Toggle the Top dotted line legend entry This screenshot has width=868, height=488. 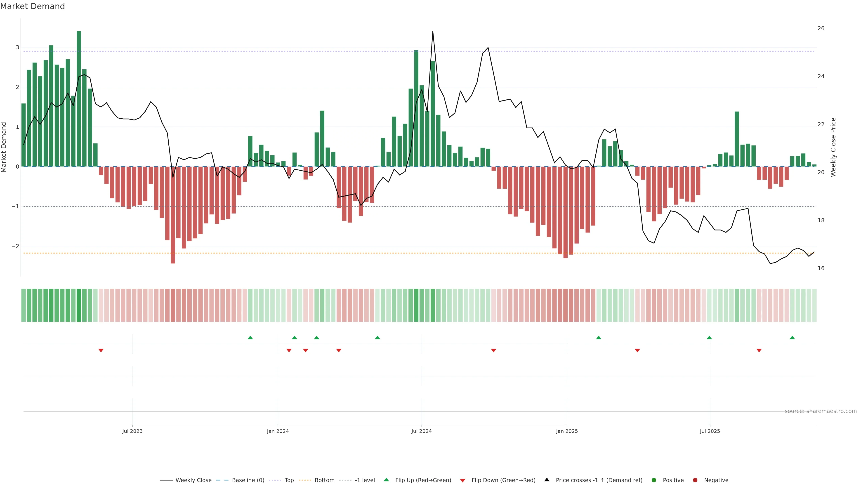289,480
